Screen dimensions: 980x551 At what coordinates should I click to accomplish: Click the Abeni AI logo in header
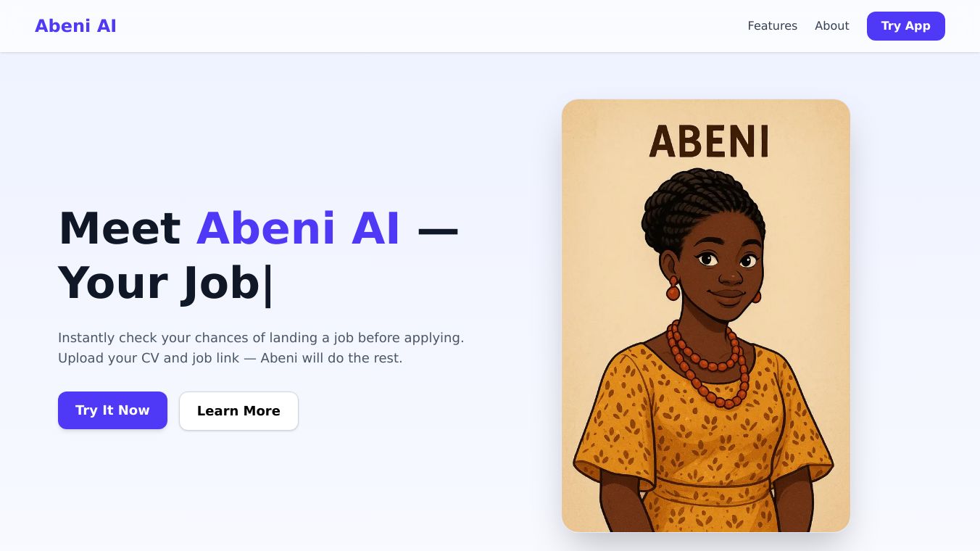pyautogui.click(x=75, y=26)
